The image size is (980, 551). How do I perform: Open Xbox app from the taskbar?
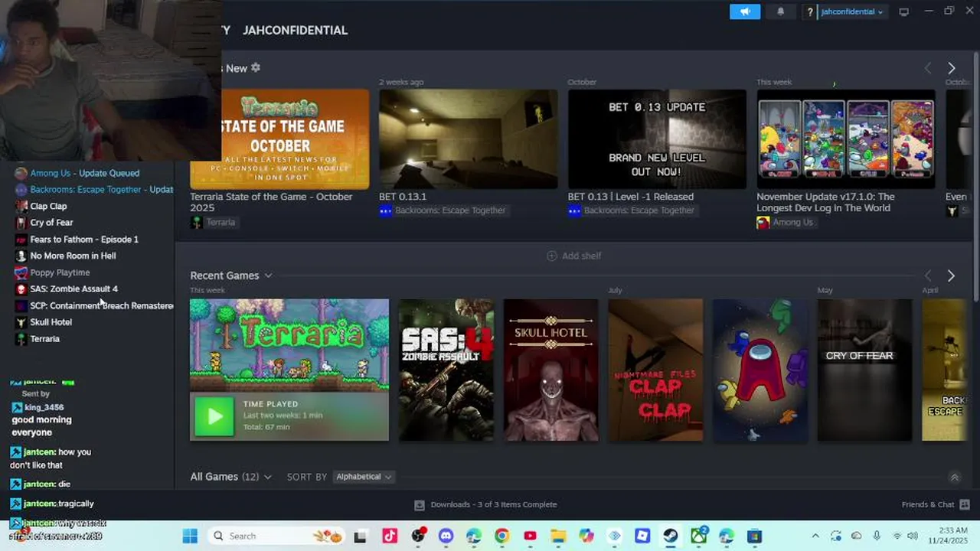[x=699, y=536]
